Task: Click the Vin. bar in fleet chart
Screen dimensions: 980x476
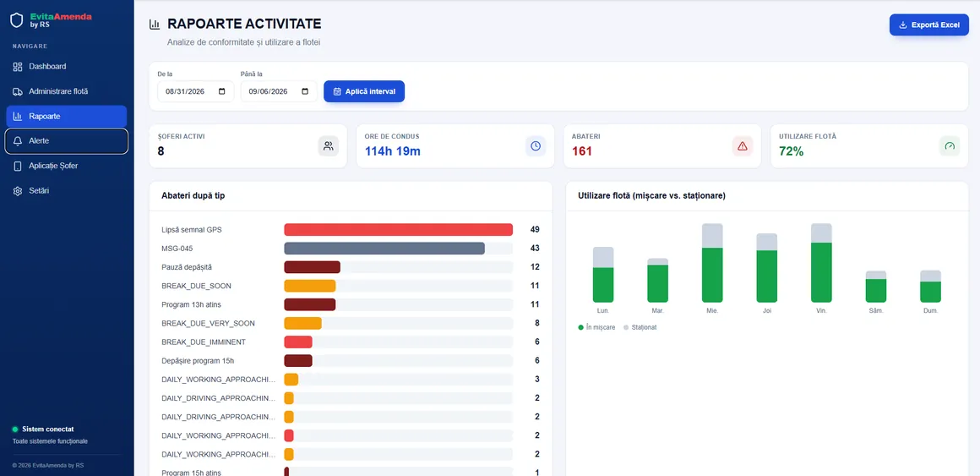Action: pos(821,263)
